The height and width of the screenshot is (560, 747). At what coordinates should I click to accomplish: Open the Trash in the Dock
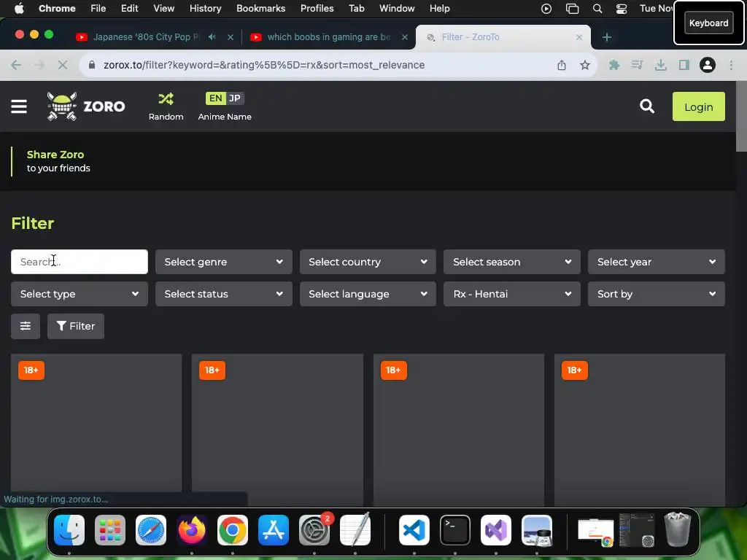678,529
